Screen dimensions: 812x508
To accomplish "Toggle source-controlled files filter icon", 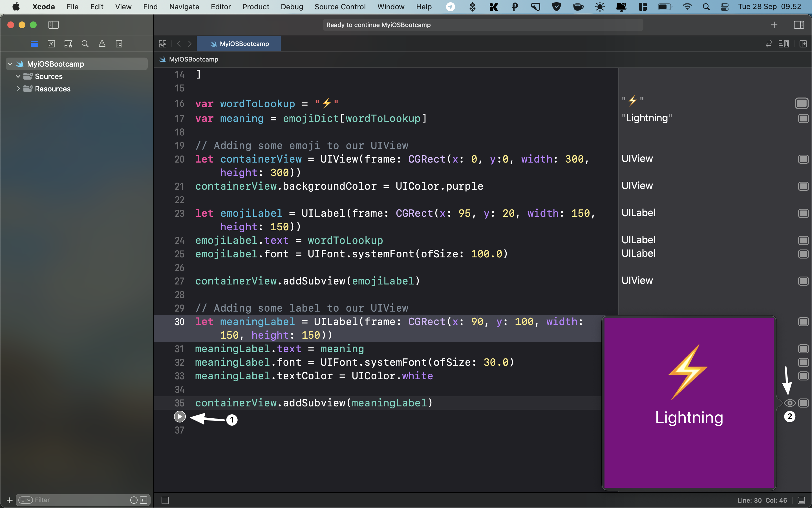I will pos(144,500).
